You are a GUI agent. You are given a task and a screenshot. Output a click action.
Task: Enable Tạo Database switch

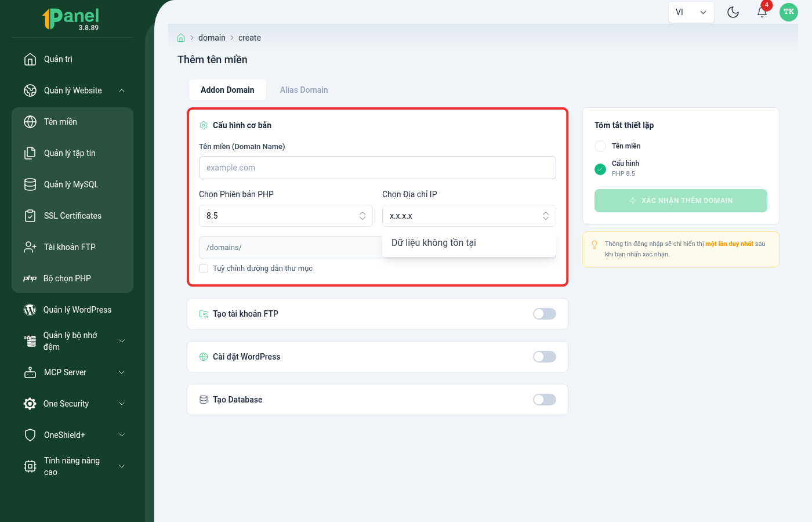pyautogui.click(x=545, y=400)
